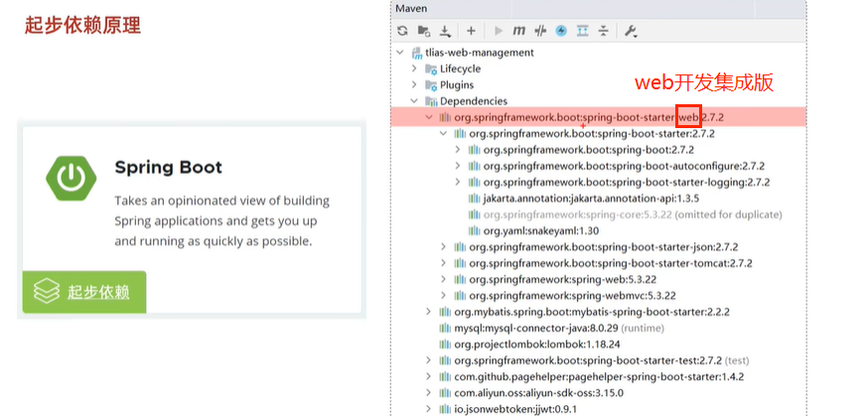Select 'tlias-web-management' project name text

coord(480,53)
